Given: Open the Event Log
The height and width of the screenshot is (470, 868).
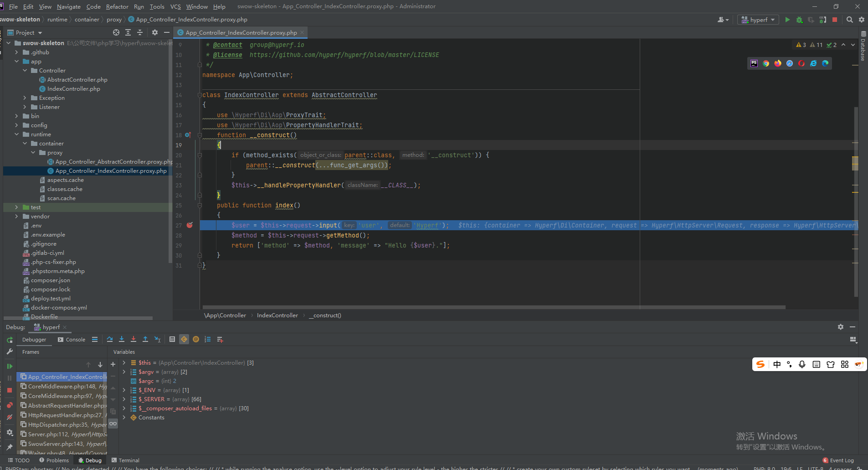Looking at the screenshot, I should coord(838,460).
